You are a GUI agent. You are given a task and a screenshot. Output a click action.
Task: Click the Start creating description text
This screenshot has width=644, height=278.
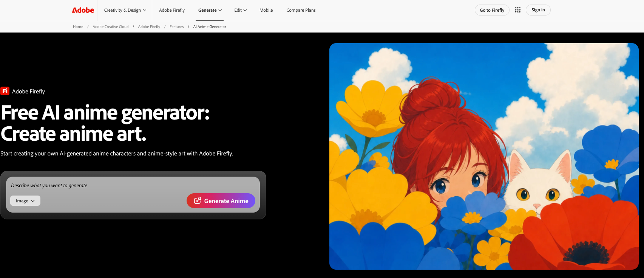pos(117,154)
